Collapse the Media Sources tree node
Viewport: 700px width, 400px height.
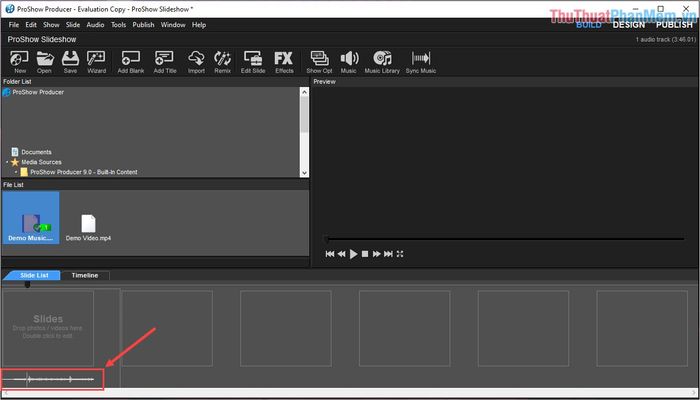[7, 162]
